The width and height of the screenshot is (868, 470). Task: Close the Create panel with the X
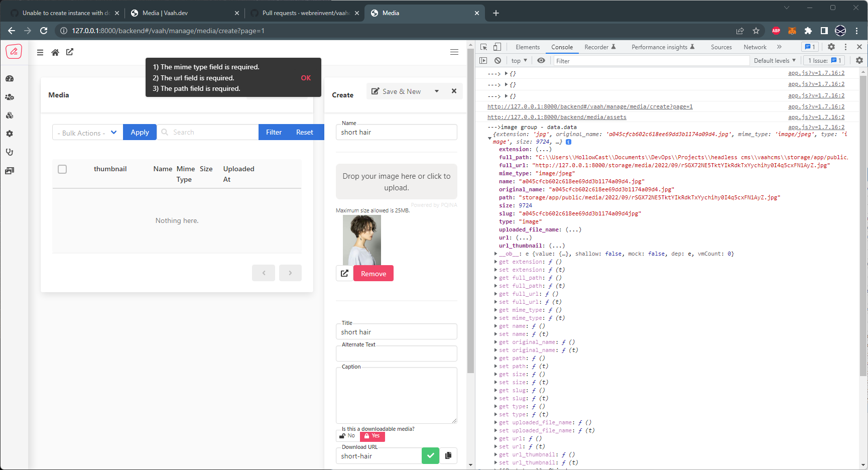pos(454,91)
